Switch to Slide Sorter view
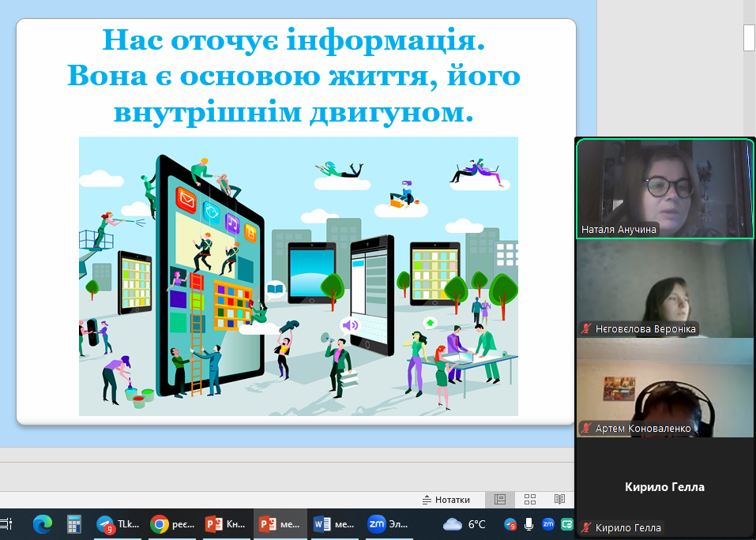Image resolution: width=756 pixels, height=540 pixels. 530,499
